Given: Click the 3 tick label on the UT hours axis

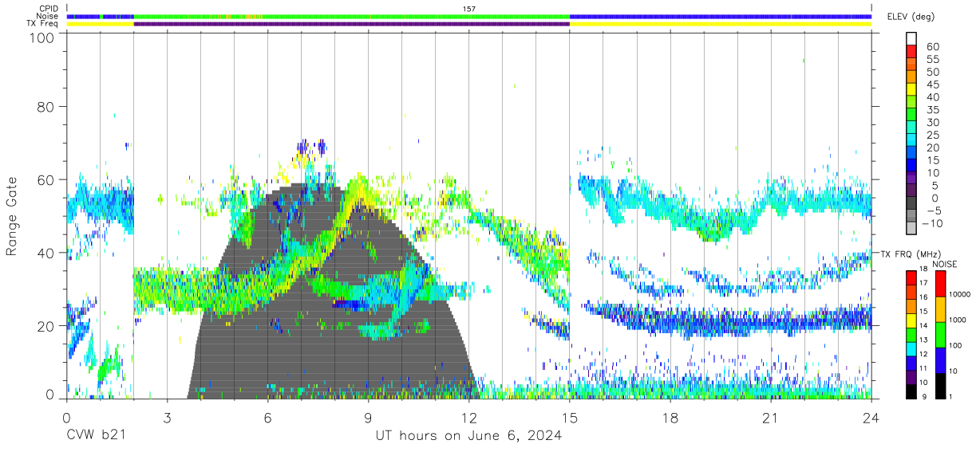Looking at the screenshot, I should click(167, 418).
